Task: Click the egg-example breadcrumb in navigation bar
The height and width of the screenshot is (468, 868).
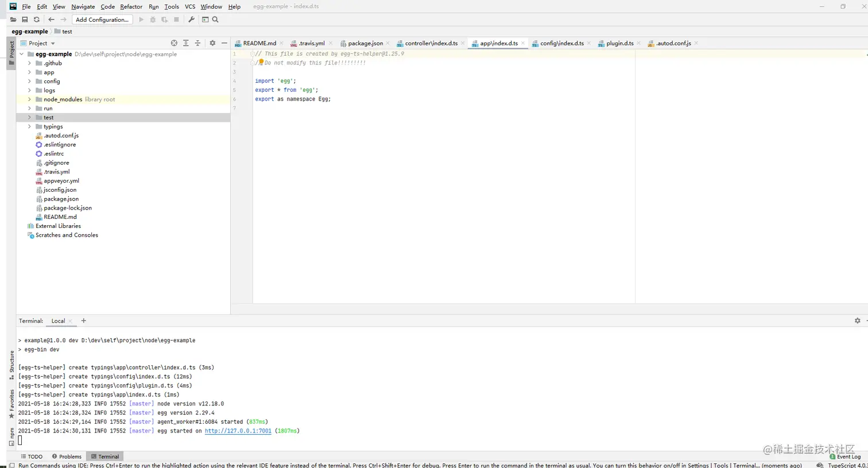Action: point(30,32)
